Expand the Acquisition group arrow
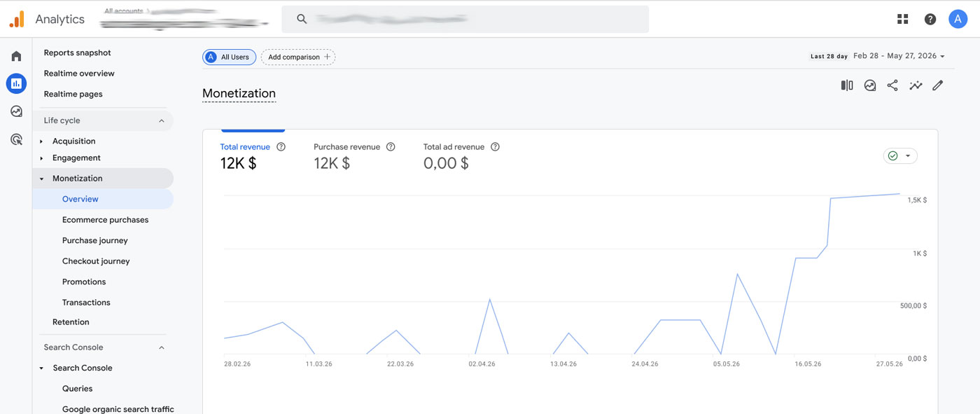 tap(41, 142)
